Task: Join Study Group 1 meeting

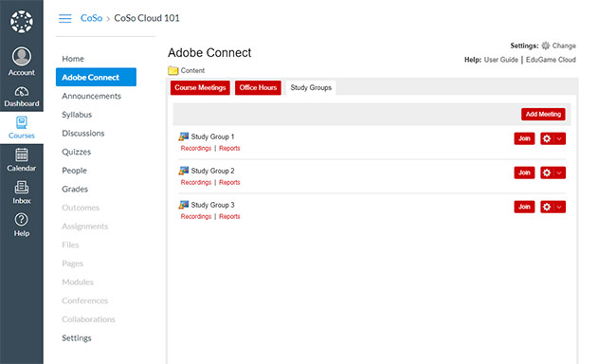Action: pos(524,138)
